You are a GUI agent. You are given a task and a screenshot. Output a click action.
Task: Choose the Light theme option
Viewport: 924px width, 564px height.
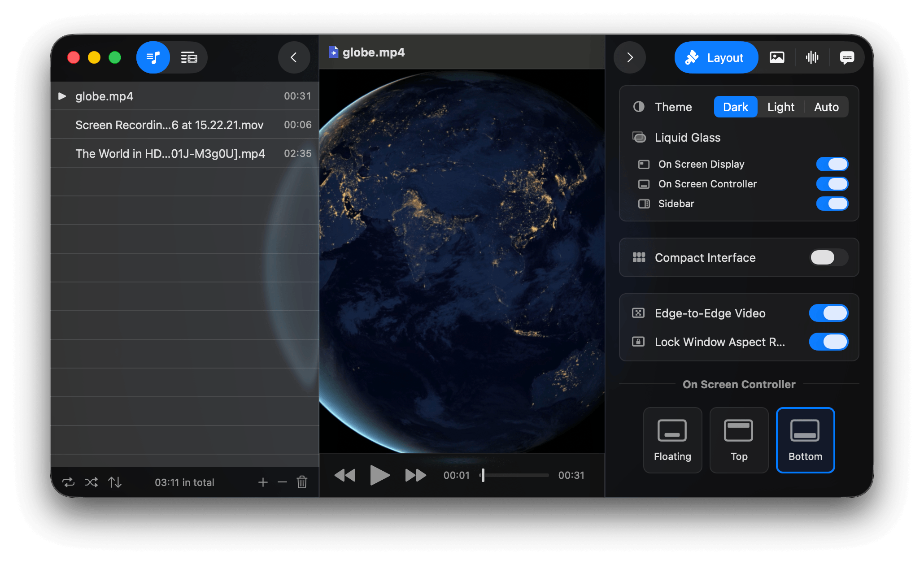pyautogui.click(x=781, y=107)
